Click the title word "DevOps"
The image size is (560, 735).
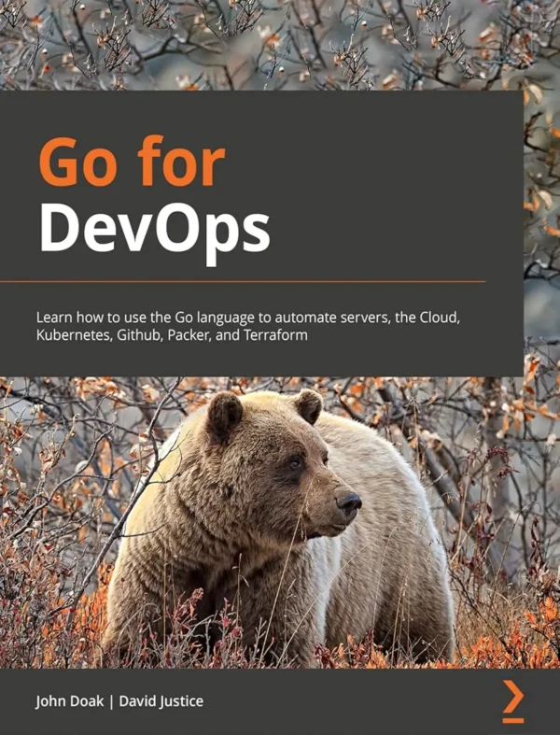click(x=155, y=233)
